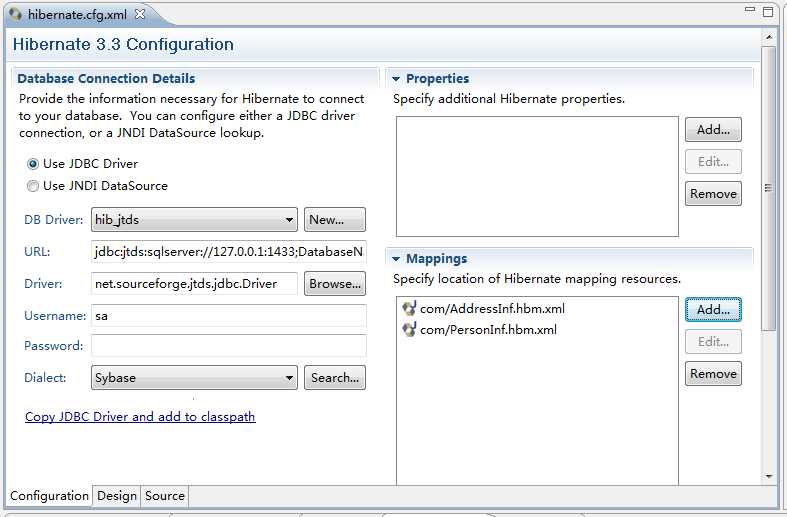Collapse the Mappings section
Image resolution: width=787 pixels, height=517 pixels.
(x=396, y=259)
